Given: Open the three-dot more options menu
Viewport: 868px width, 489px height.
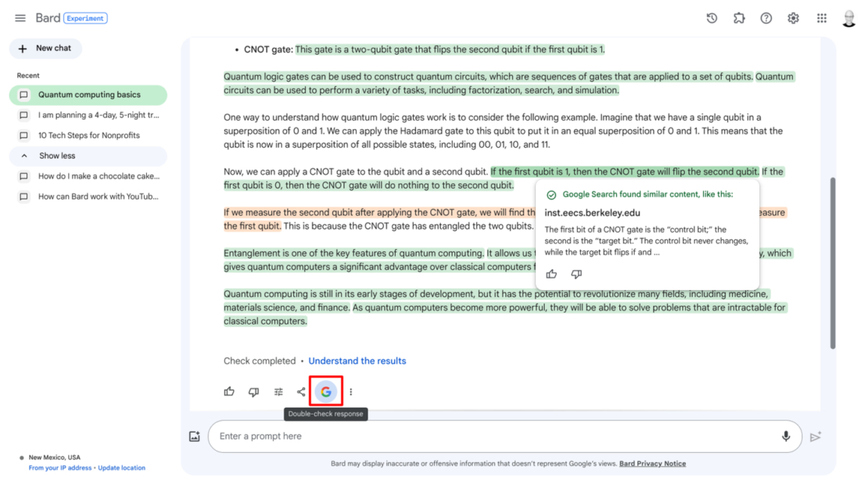Looking at the screenshot, I should click(x=350, y=391).
